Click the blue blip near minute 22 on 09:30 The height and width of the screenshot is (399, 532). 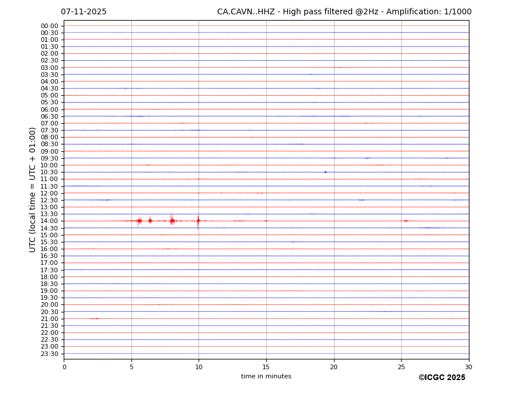click(x=367, y=158)
